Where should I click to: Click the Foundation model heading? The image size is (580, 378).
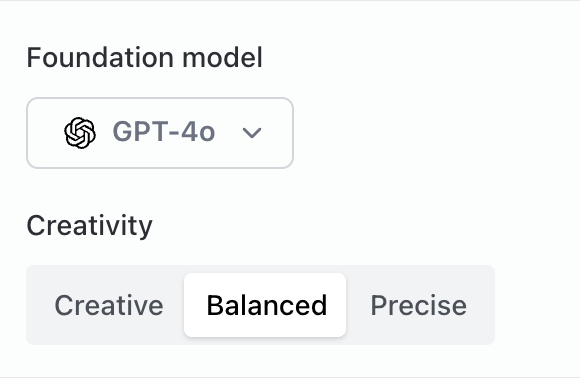[145, 58]
